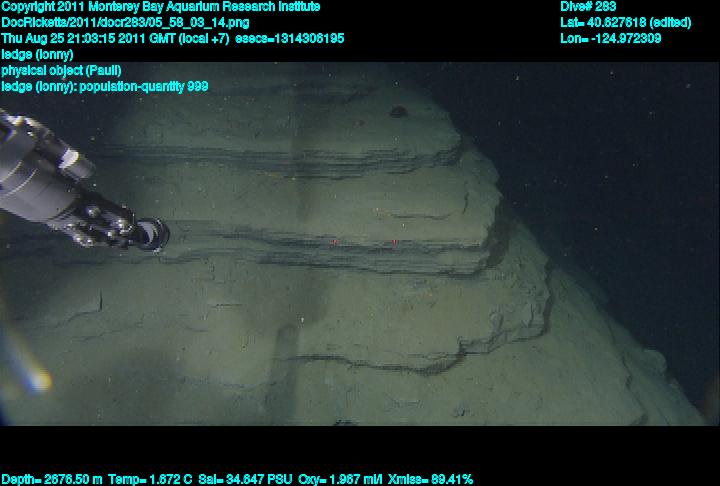Click the 'Dive# 283' label
This screenshot has height=486, width=720.
pyautogui.click(x=588, y=7)
